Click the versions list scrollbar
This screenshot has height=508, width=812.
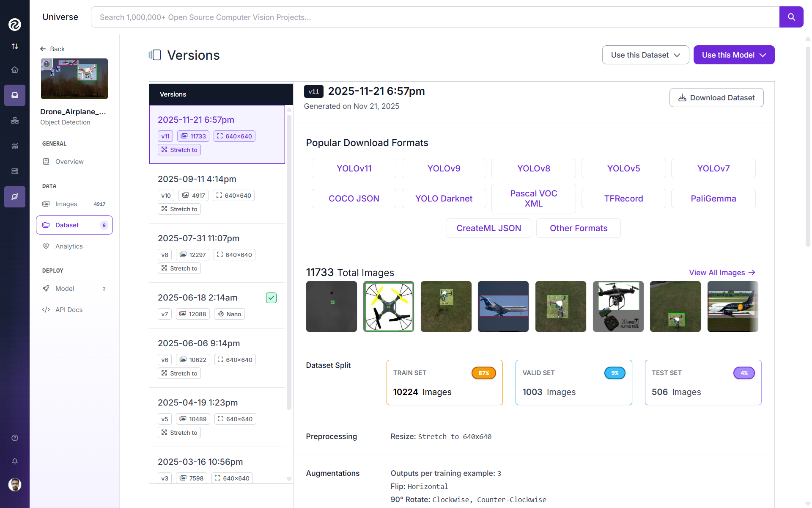click(289, 262)
